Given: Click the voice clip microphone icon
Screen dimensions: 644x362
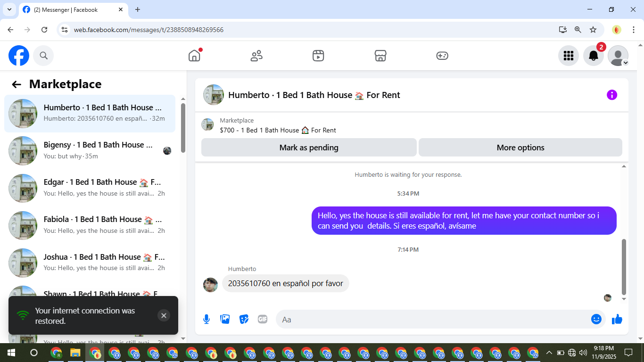Looking at the screenshot, I should coord(206,319).
